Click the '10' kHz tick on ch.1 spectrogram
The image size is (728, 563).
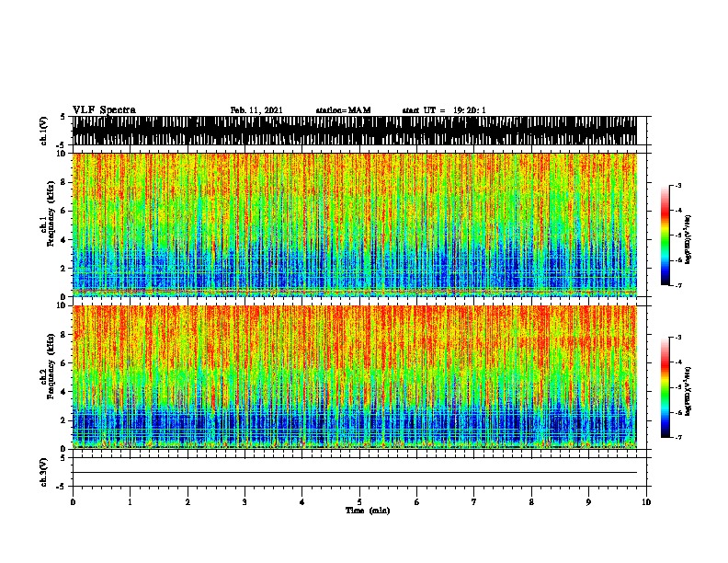[62, 154]
